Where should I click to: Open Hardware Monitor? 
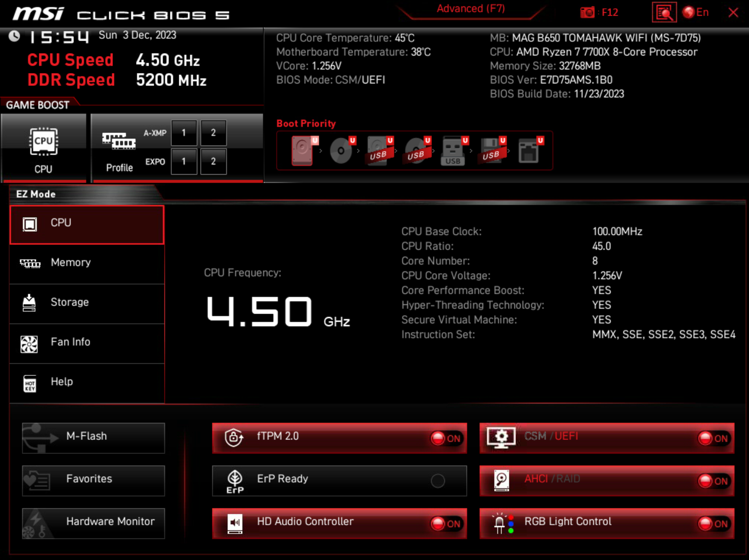click(x=93, y=523)
